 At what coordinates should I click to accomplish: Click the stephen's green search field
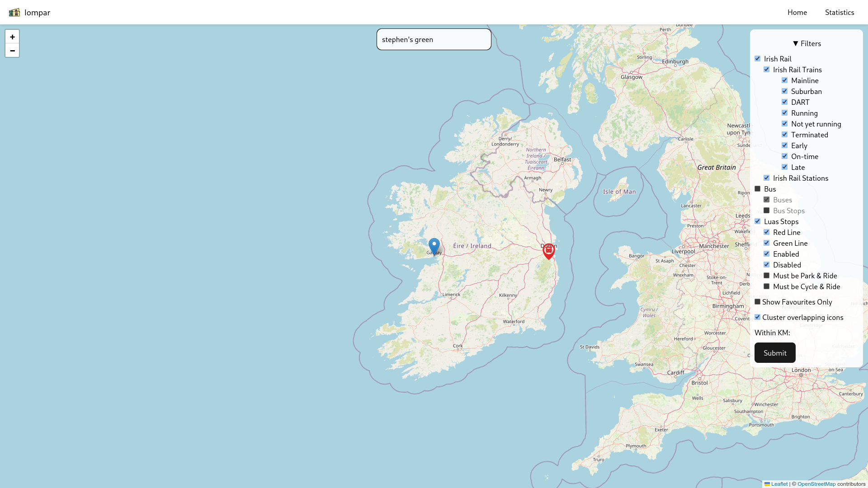point(434,39)
